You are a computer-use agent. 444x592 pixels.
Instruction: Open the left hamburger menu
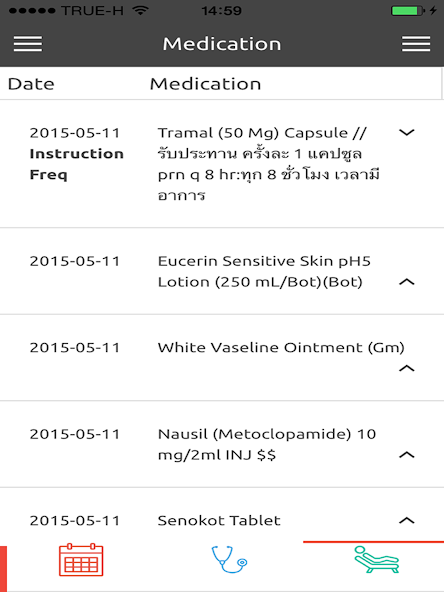click(28, 44)
